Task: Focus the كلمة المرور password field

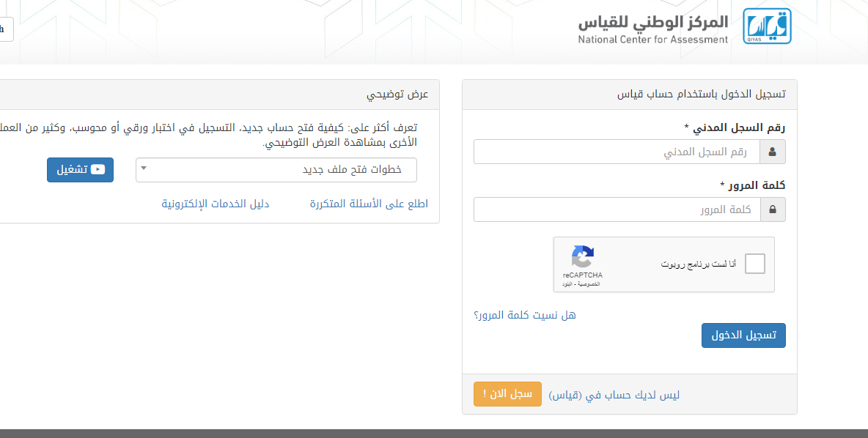Action: point(616,209)
